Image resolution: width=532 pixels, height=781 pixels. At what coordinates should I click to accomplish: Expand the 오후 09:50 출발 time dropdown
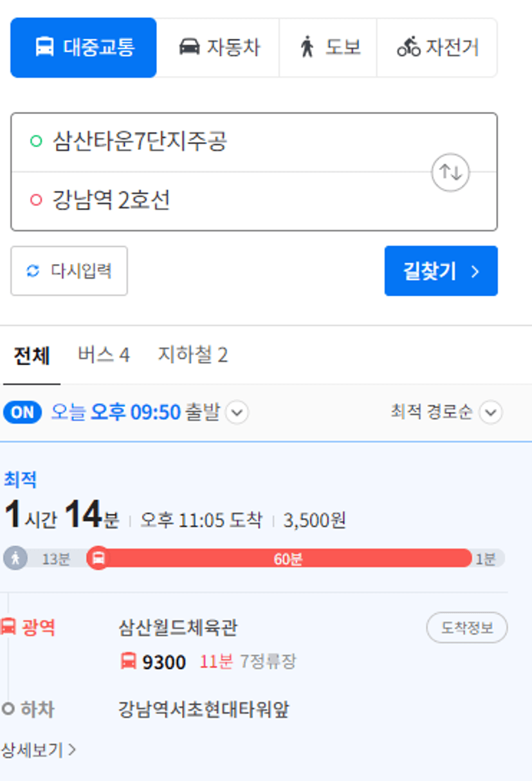point(237,412)
